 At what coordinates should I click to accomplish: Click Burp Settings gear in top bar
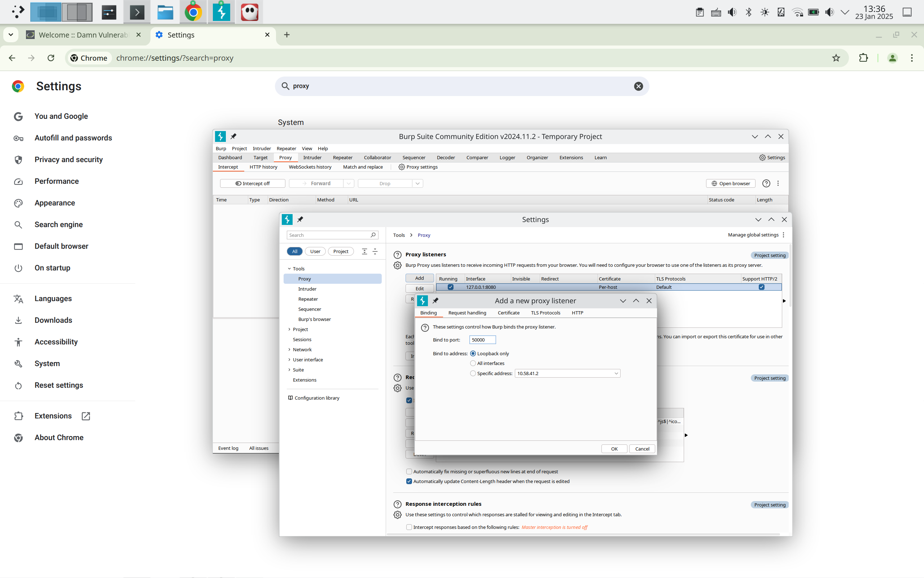click(x=772, y=157)
